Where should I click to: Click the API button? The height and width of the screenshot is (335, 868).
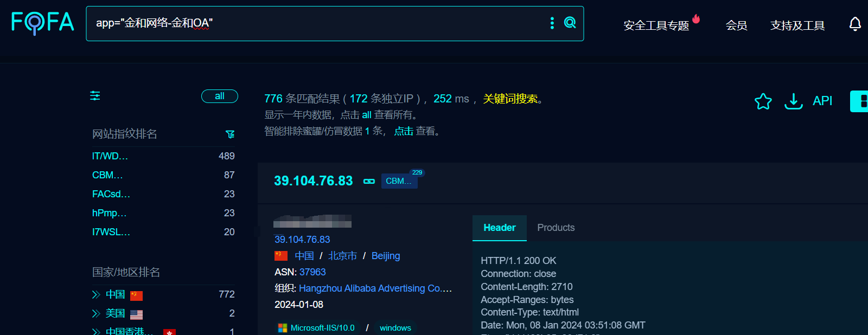tap(822, 101)
